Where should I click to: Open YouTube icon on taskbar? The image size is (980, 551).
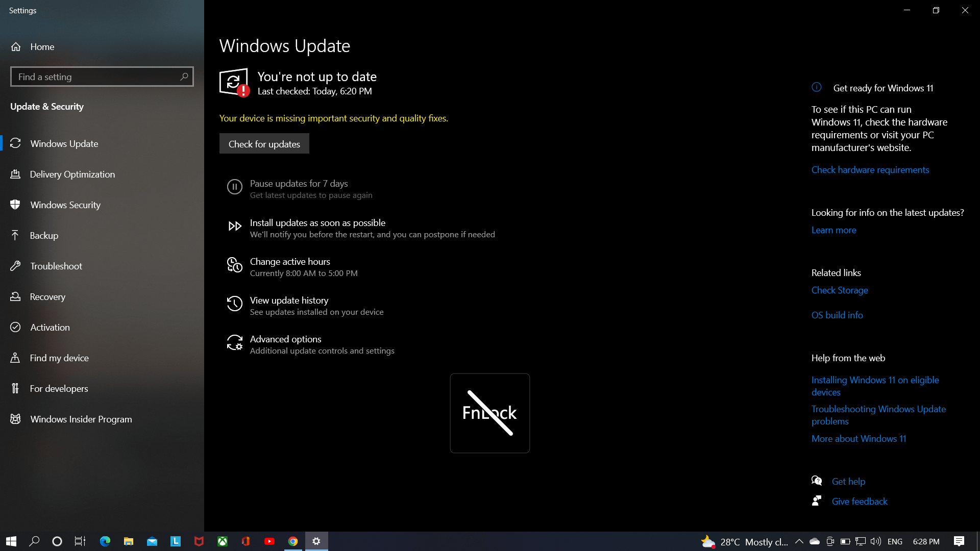tap(269, 541)
